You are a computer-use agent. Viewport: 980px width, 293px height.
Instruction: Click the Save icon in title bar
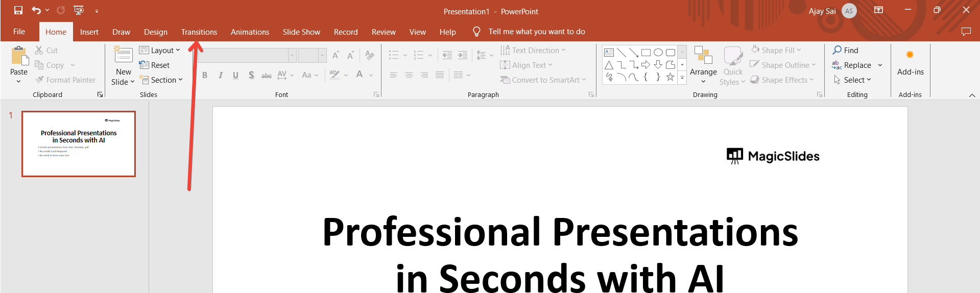[x=18, y=10]
